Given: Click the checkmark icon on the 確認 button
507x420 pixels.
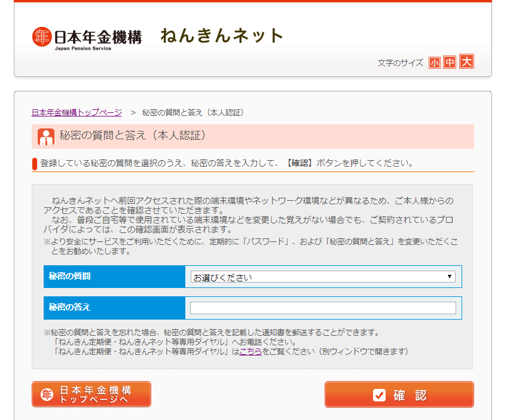Looking at the screenshot, I should [x=379, y=395].
